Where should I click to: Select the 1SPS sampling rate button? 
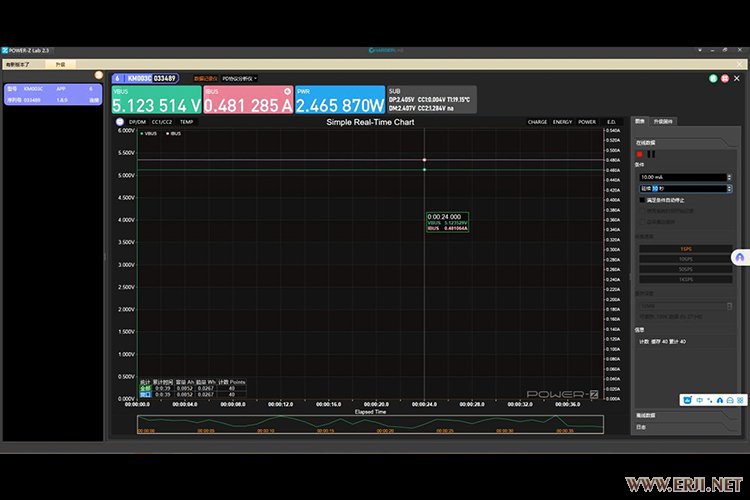click(685, 248)
